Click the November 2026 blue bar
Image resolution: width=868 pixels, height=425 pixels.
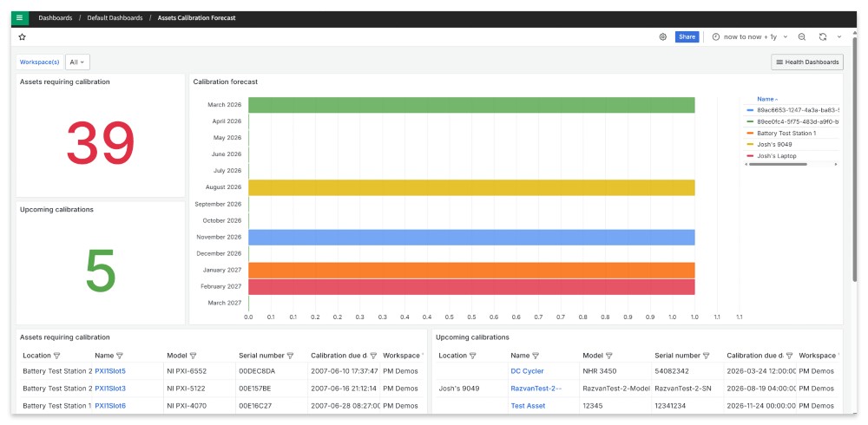[x=471, y=238]
